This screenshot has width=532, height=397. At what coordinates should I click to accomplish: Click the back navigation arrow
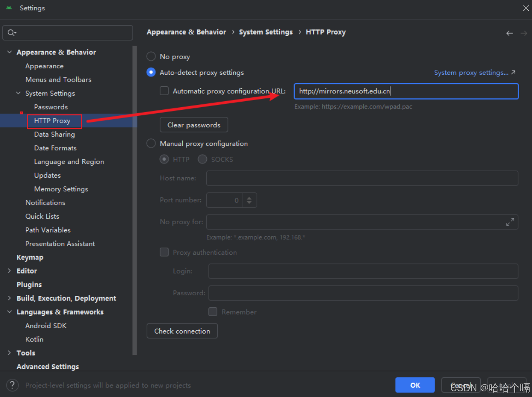[x=510, y=33]
